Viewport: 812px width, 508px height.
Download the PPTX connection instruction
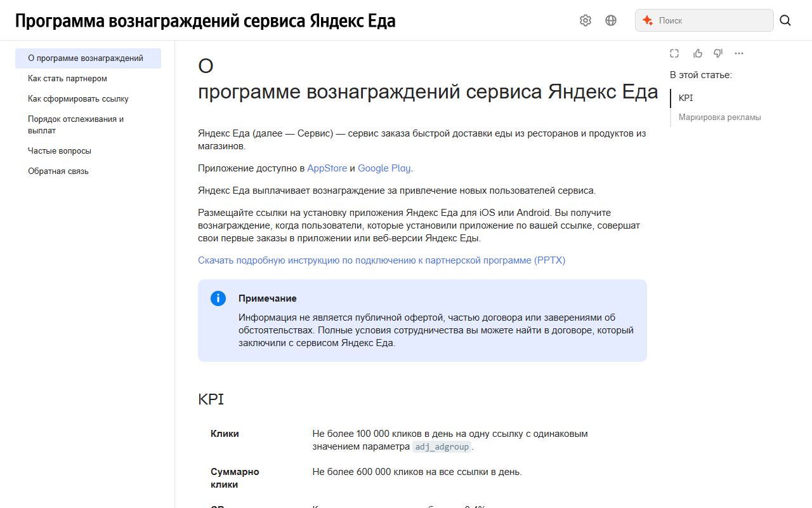point(381,260)
